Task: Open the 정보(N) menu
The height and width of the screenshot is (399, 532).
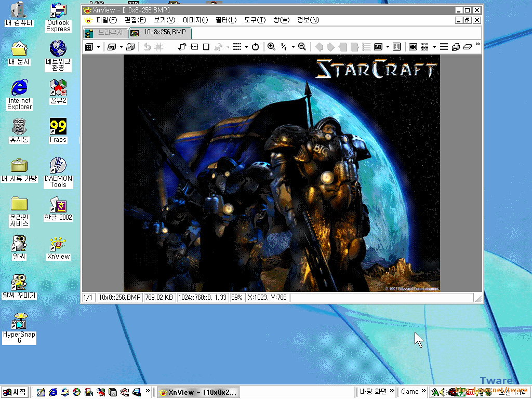Action: (308, 20)
